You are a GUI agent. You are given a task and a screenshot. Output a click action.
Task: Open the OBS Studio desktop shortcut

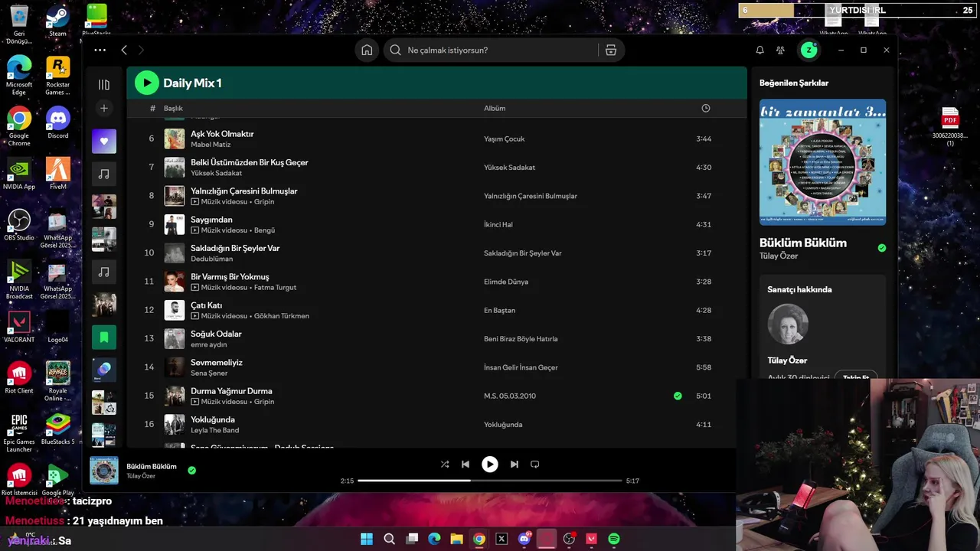(x=19, y=225)
